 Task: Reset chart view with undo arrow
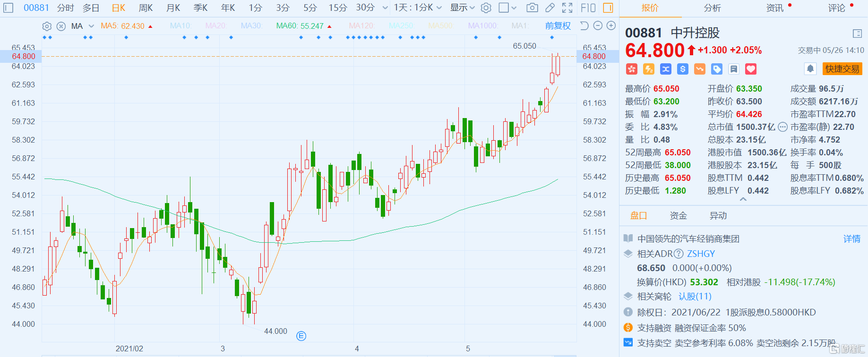click(x=584, y=25)
